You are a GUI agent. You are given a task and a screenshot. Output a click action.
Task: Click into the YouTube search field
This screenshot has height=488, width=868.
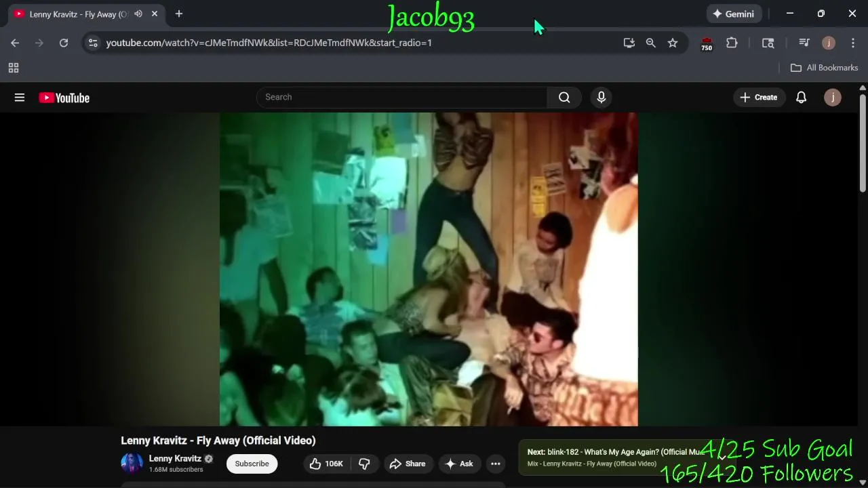(x=402, y=97)
